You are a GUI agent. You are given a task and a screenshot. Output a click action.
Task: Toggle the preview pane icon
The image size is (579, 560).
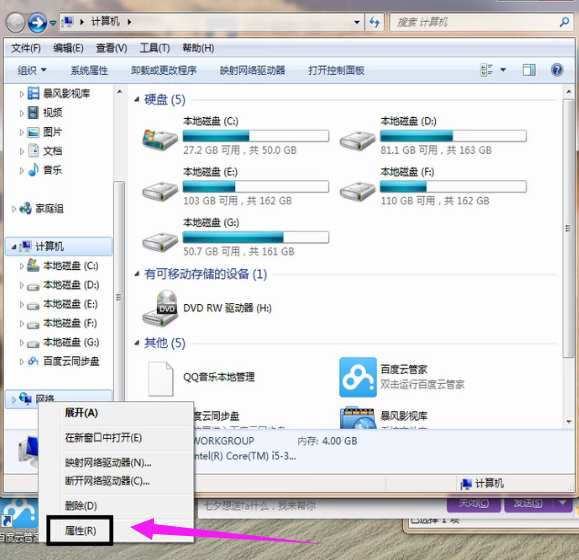tap(529, 70)
